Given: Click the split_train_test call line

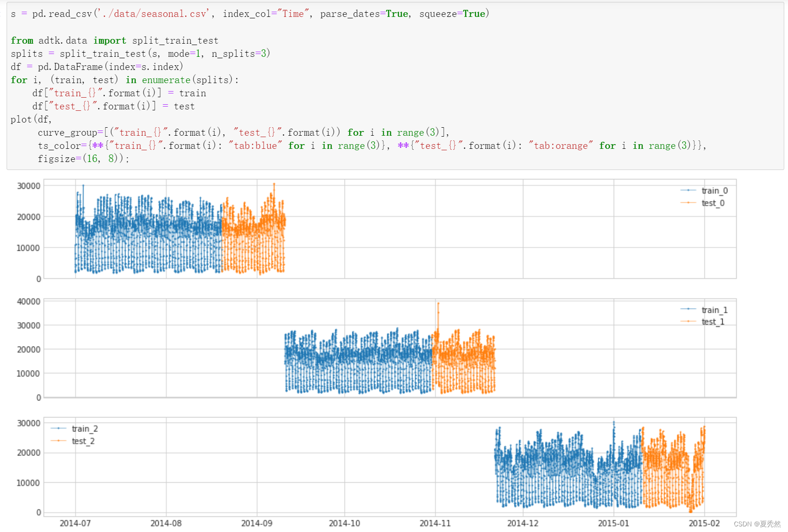Looking at the screenshot, I should (140, 54).
